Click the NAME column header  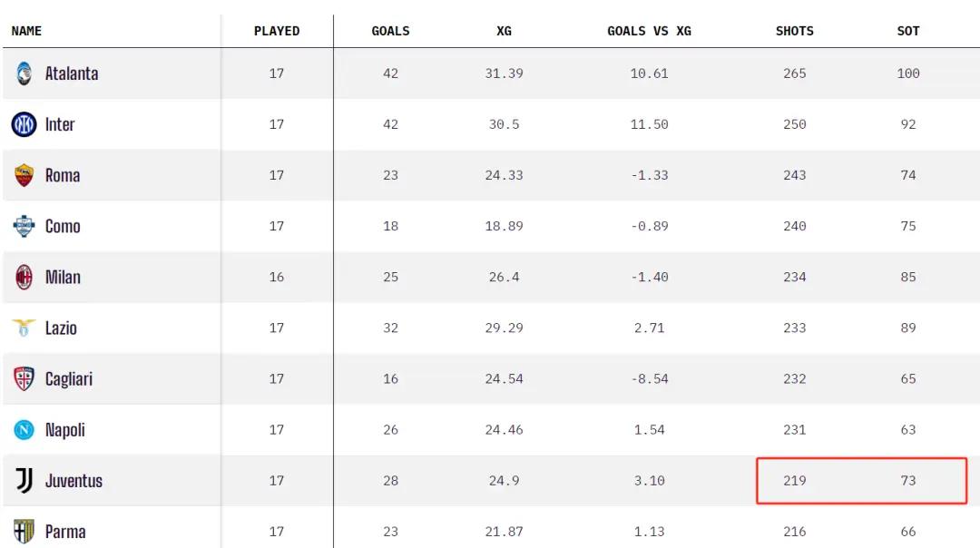click(26, 31)
